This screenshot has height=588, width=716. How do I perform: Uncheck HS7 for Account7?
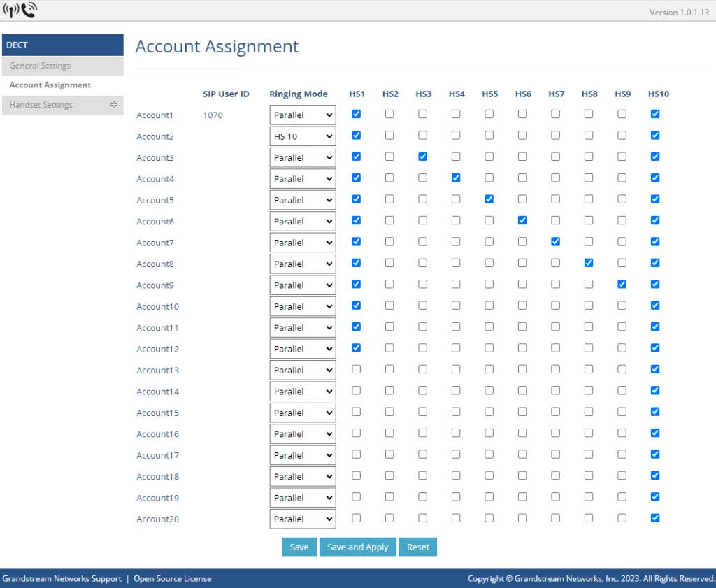[555, 241]
